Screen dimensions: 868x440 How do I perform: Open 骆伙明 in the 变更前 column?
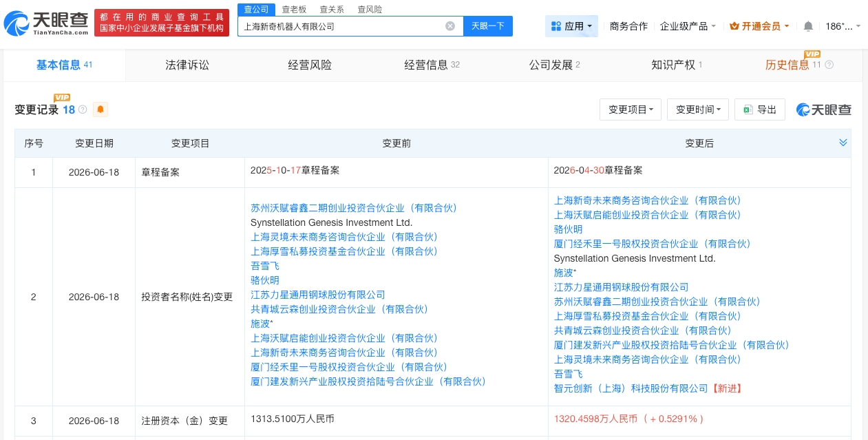pos(265,280)
